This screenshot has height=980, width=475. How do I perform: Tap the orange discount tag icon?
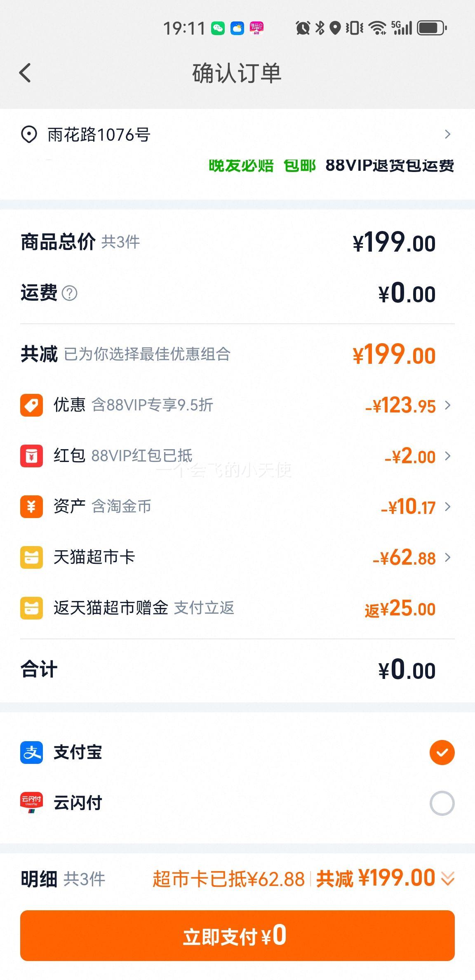[x=31, y=405]
